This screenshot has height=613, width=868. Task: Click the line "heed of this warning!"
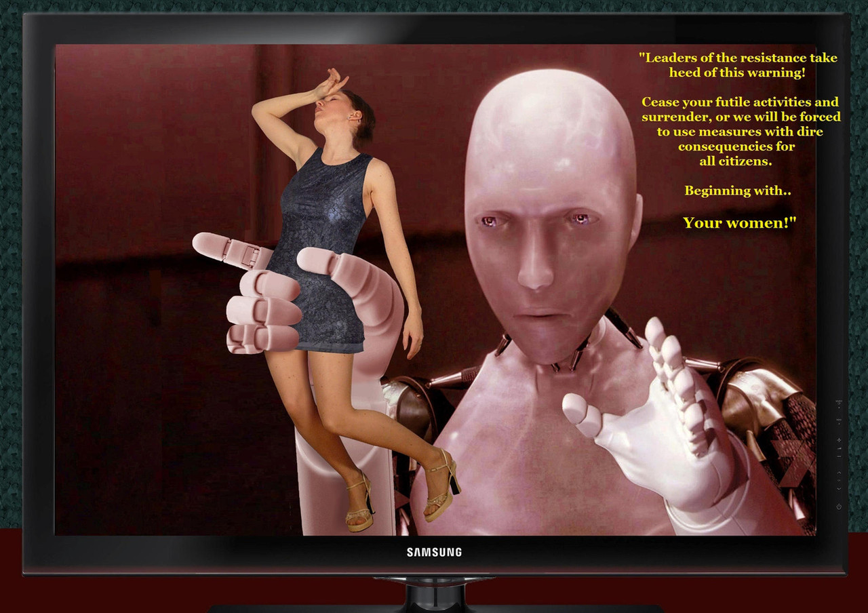coord(737,72)
